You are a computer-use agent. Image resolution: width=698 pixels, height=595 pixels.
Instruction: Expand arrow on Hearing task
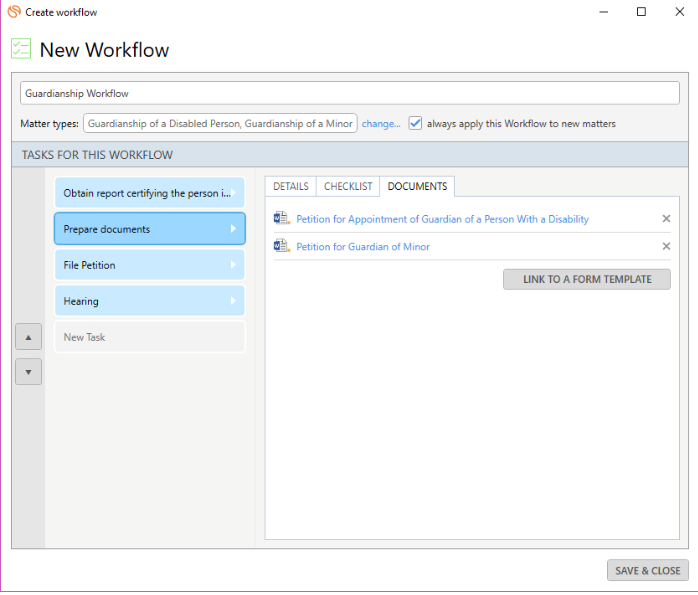(x=233, y=301)
